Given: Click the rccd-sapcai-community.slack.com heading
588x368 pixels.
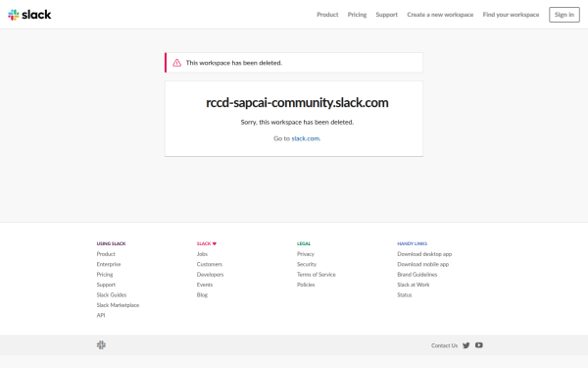Looking at the screenshot, I should (297, 102).
